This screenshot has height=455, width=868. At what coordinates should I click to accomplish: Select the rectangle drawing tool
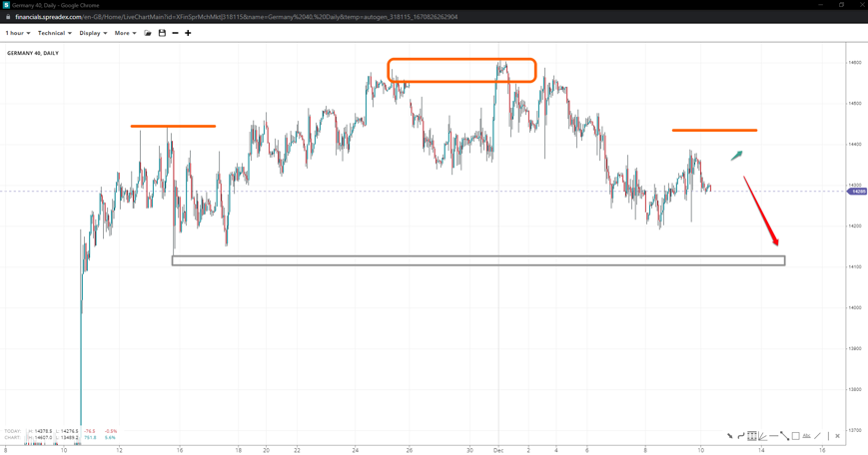tap(795, 436)
